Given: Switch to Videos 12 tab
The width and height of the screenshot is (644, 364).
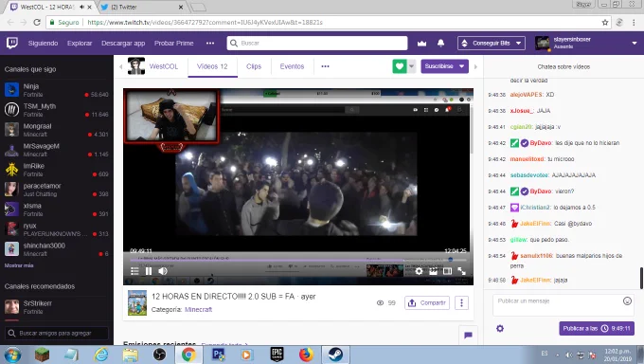Looking at the screenshot, I should click(212, 66).
